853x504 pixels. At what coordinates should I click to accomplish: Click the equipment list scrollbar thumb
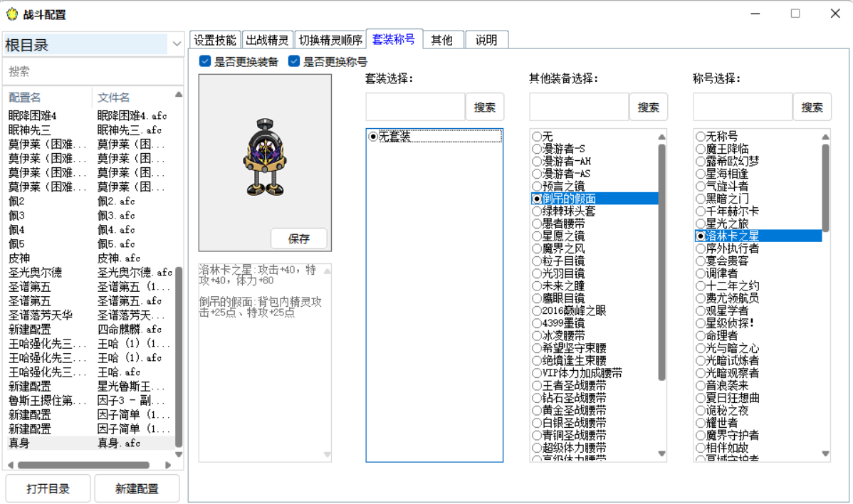661,262
